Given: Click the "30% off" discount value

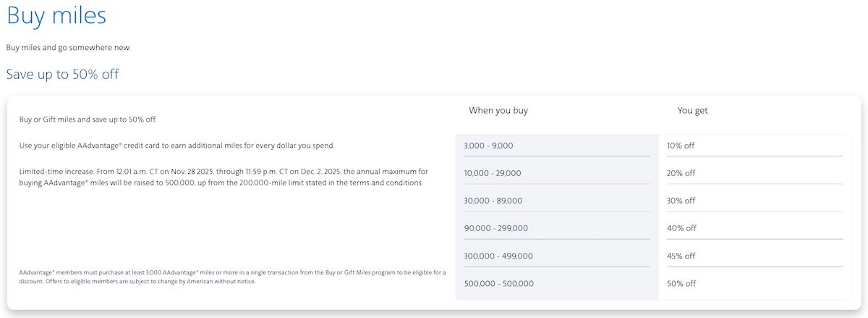Looking at the screenshot, I should point(681,201).
